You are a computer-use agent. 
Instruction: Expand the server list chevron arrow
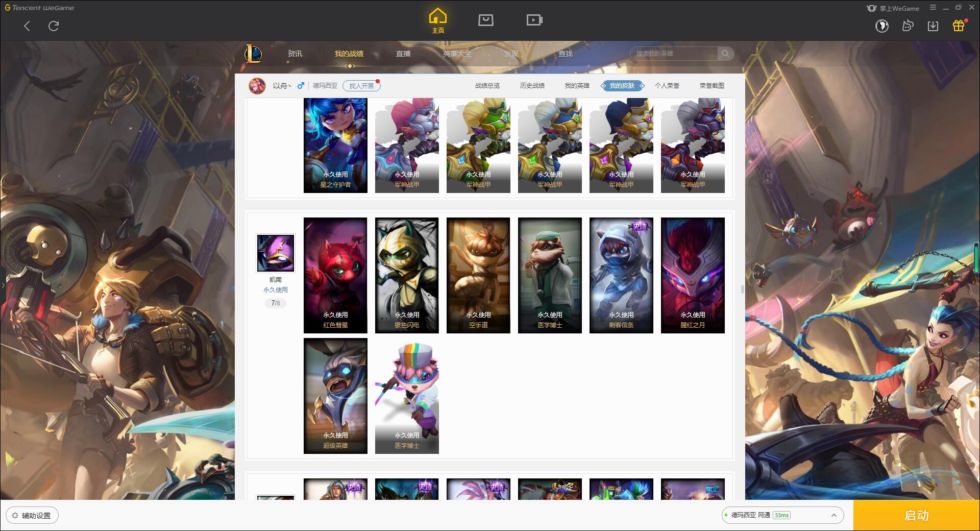click(834, 516)
